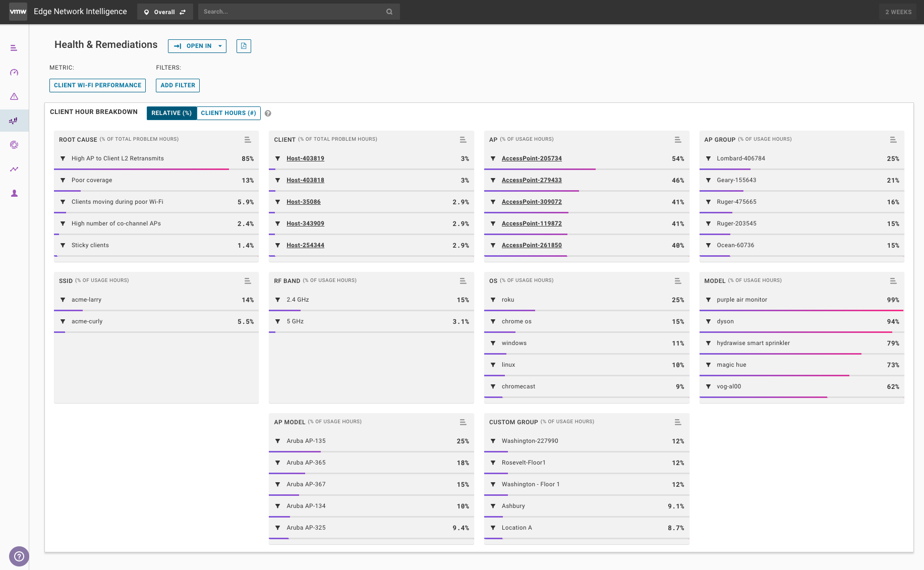Screen dimensions: 924x570
Task: Click the Add Filter button
Action: pyautogui.click(x=178, y=85)
